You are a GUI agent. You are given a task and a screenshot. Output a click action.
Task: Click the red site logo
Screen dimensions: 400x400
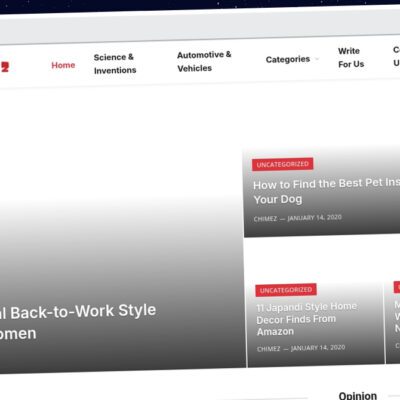click(x=4, y=67)
